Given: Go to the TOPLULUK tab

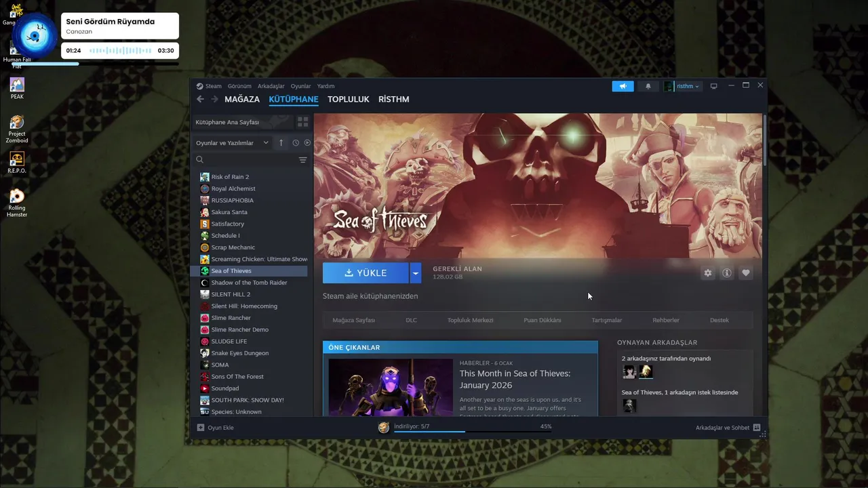Looking at the screenshot, I should [349, 99].
